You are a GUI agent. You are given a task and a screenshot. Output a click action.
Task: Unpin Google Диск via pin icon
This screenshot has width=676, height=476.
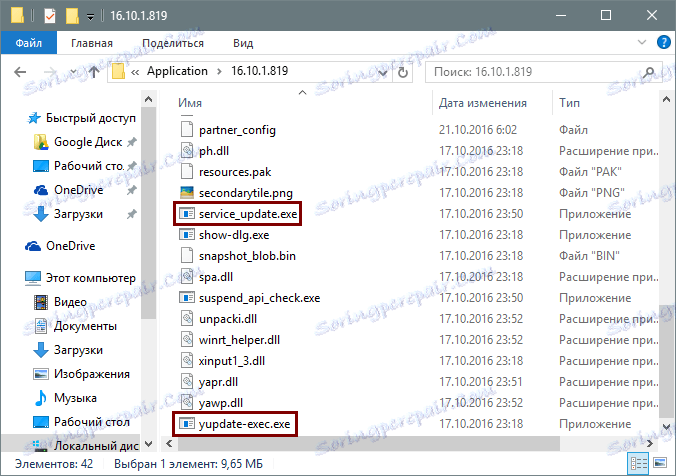(x=131, y=142)
